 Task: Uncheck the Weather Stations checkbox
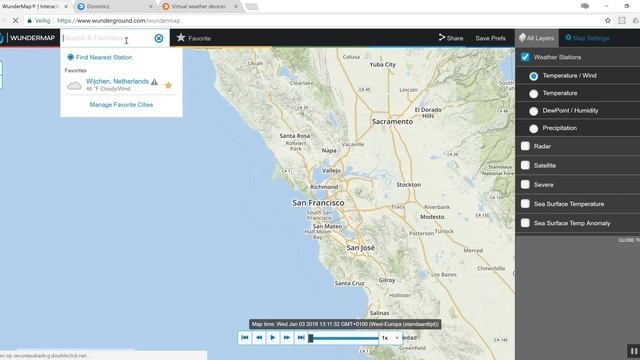pyautogui.click(x=525, y=57)
